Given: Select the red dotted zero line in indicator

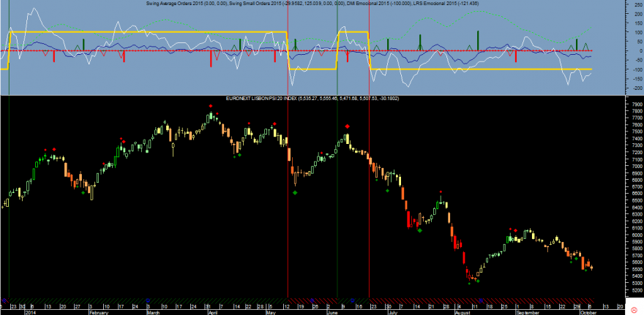Looking at the screenshot, I should [x=296, y=50].
